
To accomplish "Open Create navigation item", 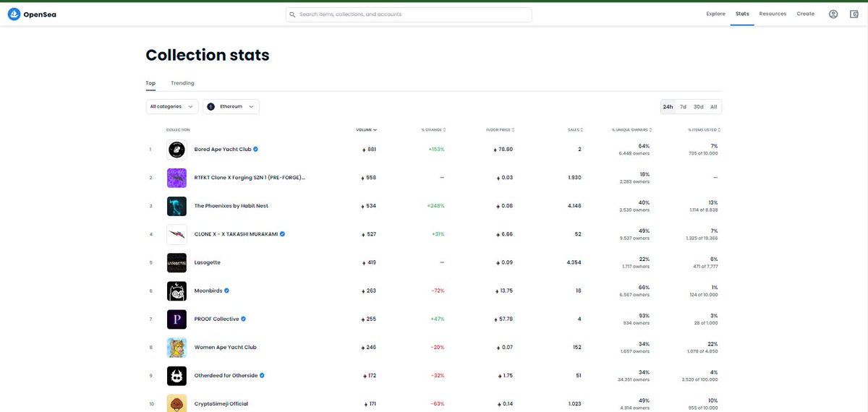I will 805,14.
